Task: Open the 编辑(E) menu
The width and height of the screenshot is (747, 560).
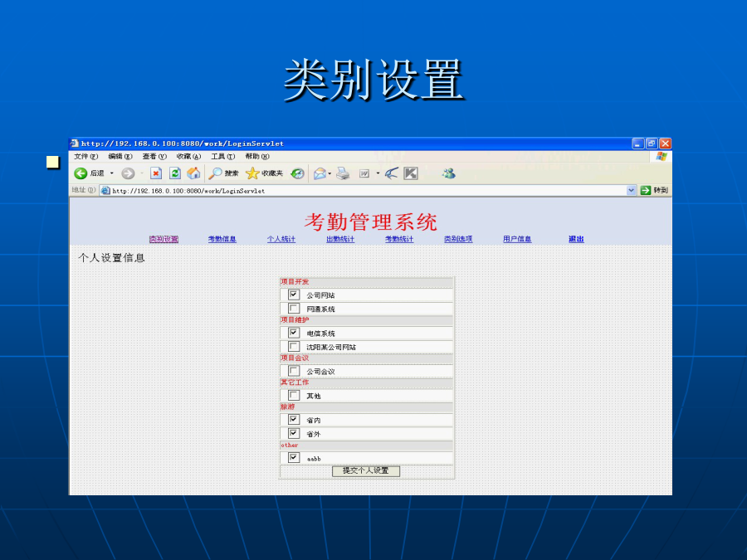Action: pyautogui.click(x=120, y=156)
